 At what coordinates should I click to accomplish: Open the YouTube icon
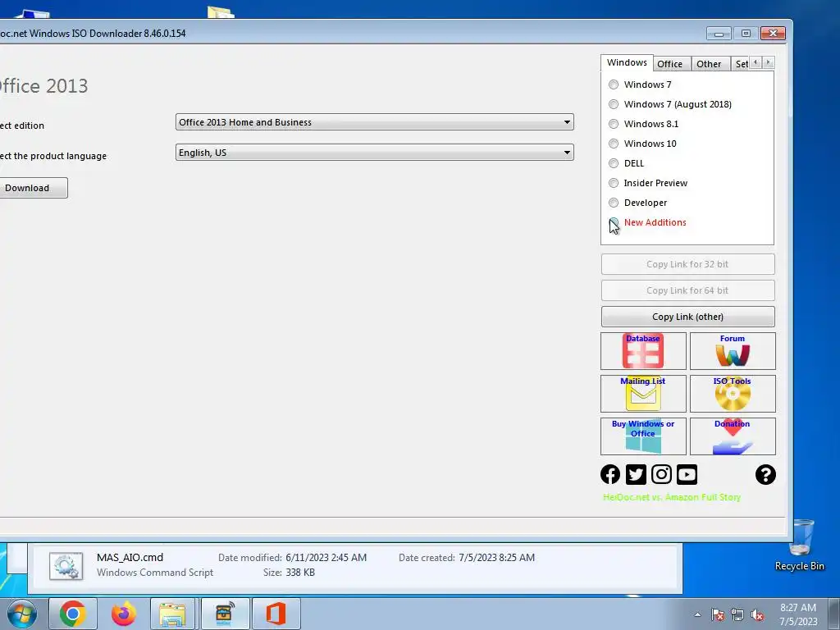pos(687,474)
